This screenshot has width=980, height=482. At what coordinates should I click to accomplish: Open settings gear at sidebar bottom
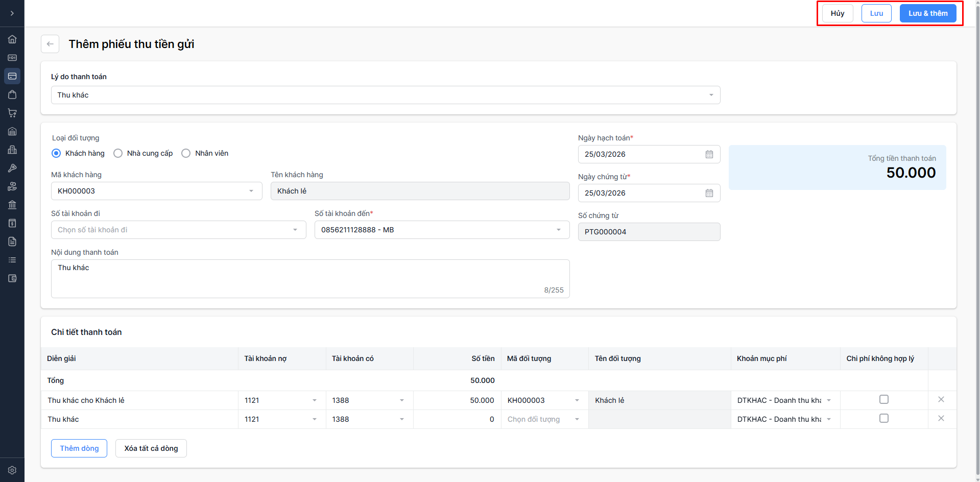tap(12, 470)
